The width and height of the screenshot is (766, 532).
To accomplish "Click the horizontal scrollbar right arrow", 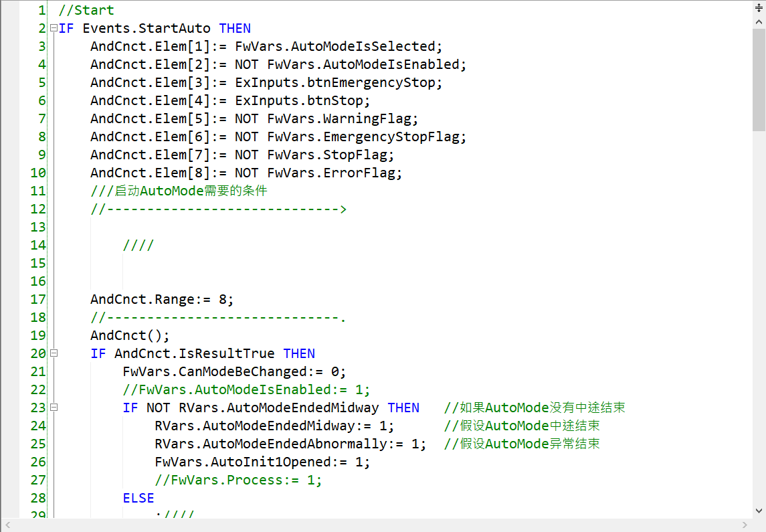I will [745, 525].
